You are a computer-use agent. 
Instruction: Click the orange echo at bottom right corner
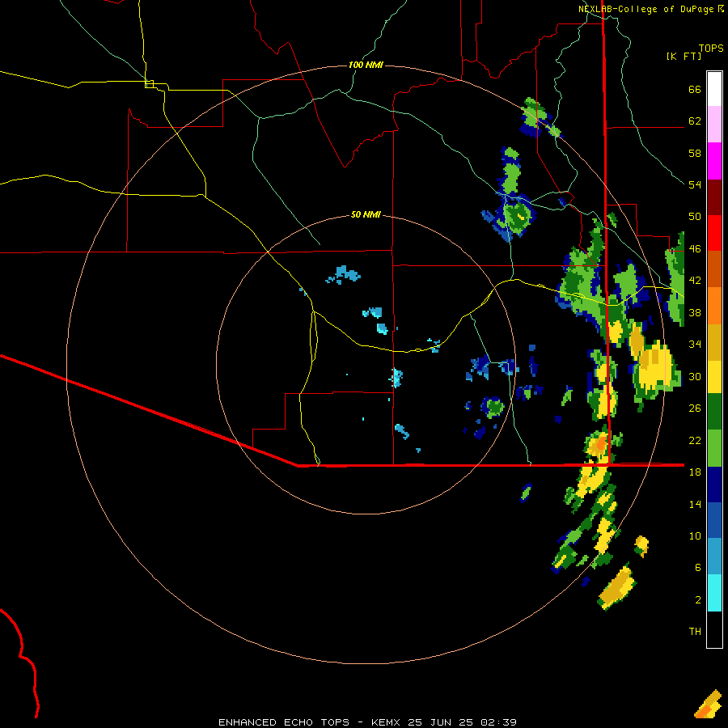708,705
